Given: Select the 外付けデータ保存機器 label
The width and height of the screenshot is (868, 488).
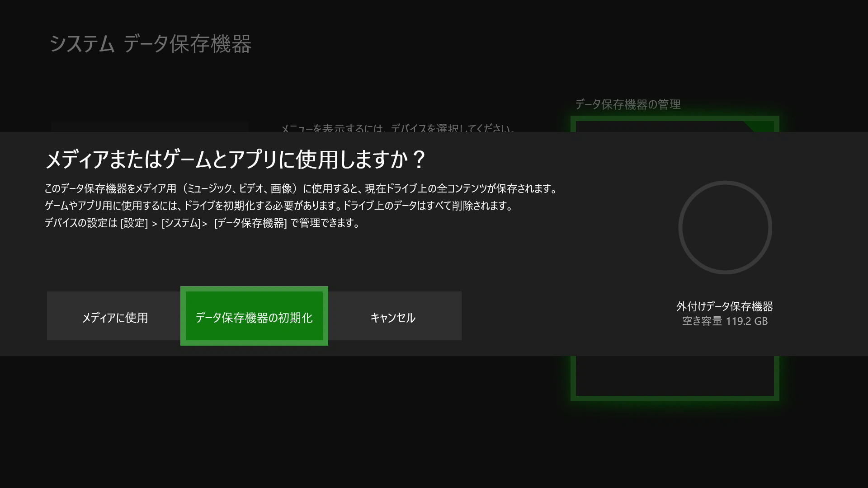Looking at the screenshot, I should pyautogui.click(x=725, y=306).
